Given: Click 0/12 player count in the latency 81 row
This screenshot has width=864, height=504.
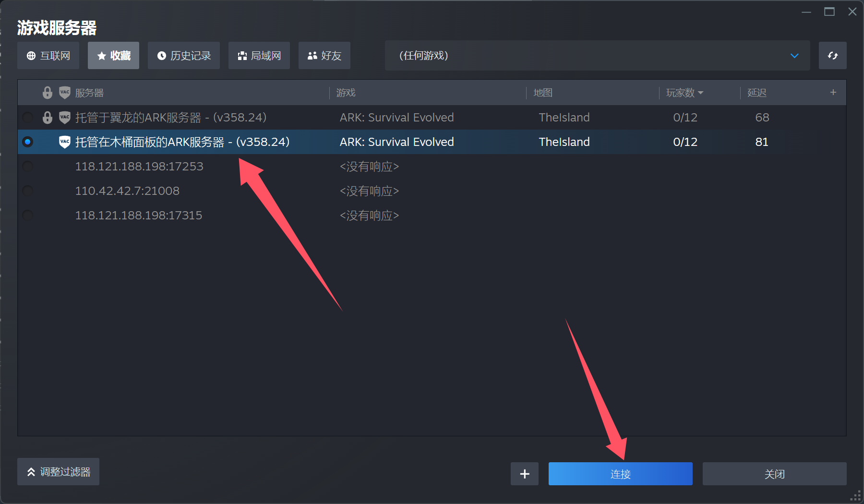Looking at the screenshot, I should coord(685,142).
